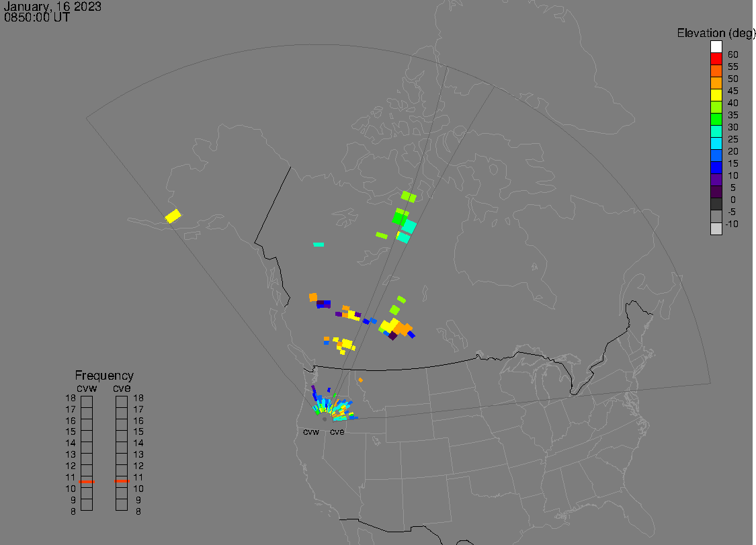Pick the bright green swatch between 30 and 35
This screenshot has height=545, width=756.
716,119
